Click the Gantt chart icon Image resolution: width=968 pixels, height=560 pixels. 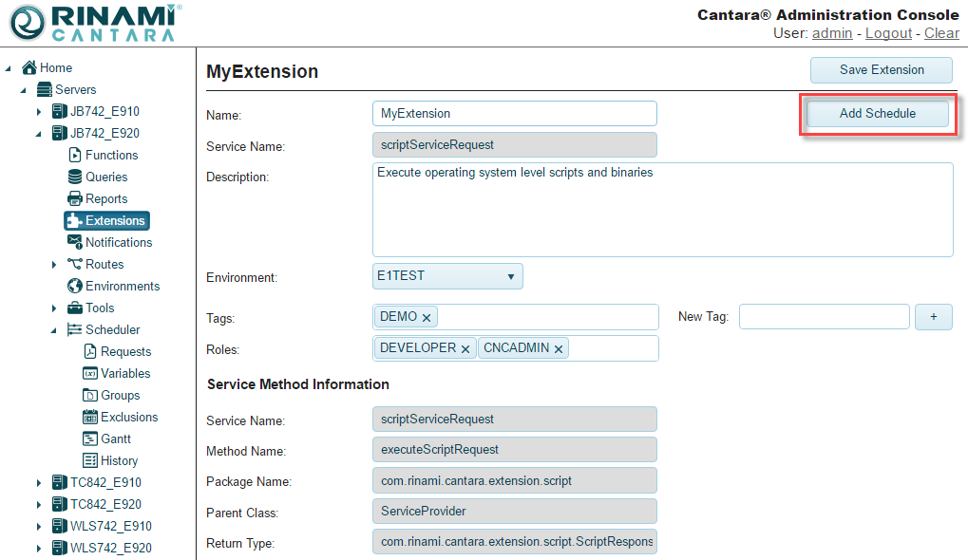point(90,439)
